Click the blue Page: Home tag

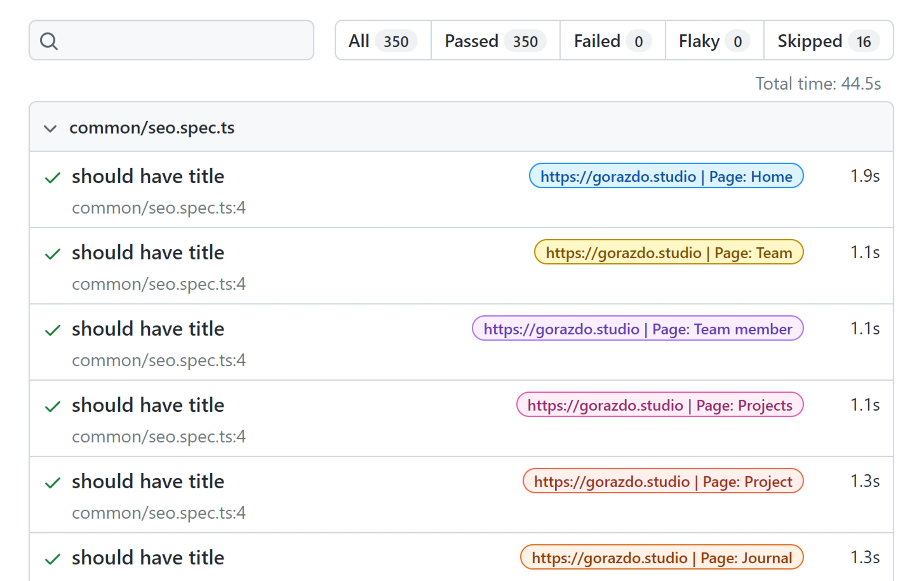[666, 176]
